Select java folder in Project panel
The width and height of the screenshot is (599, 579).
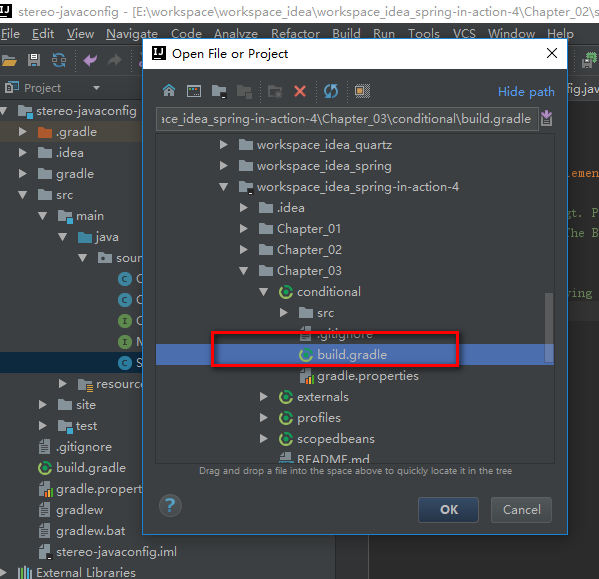coord(107,237)
